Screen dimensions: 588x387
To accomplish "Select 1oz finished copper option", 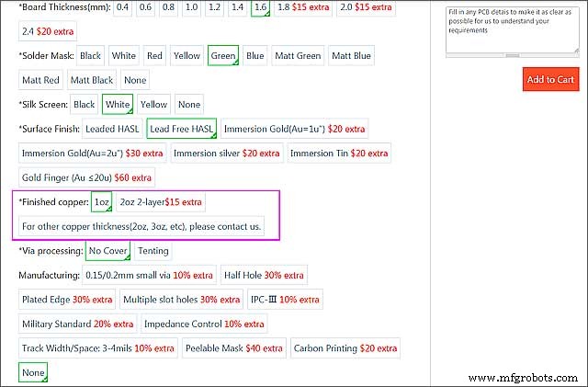I will (101, 202).
